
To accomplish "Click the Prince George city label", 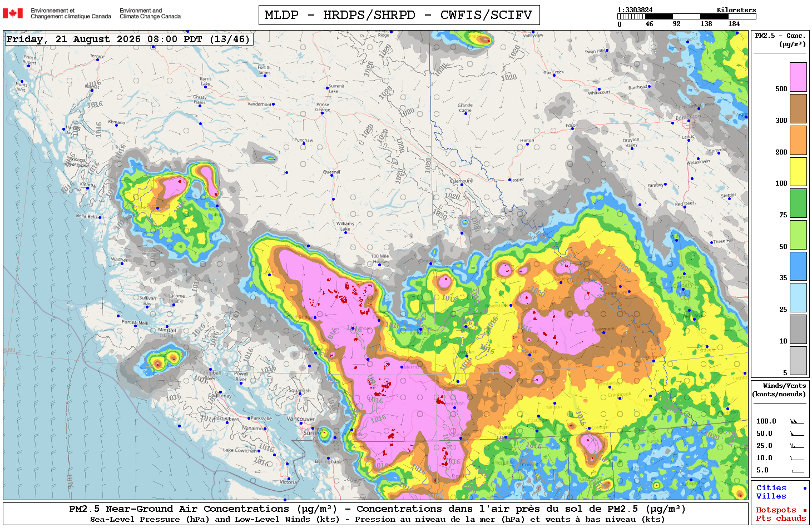I will click(323, 107).
